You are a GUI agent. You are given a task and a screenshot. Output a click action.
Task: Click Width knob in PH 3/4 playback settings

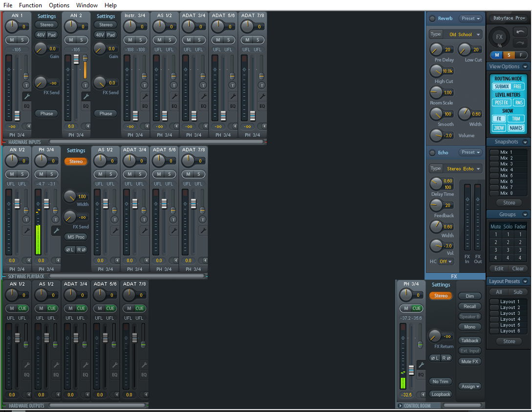click(70, 196)
